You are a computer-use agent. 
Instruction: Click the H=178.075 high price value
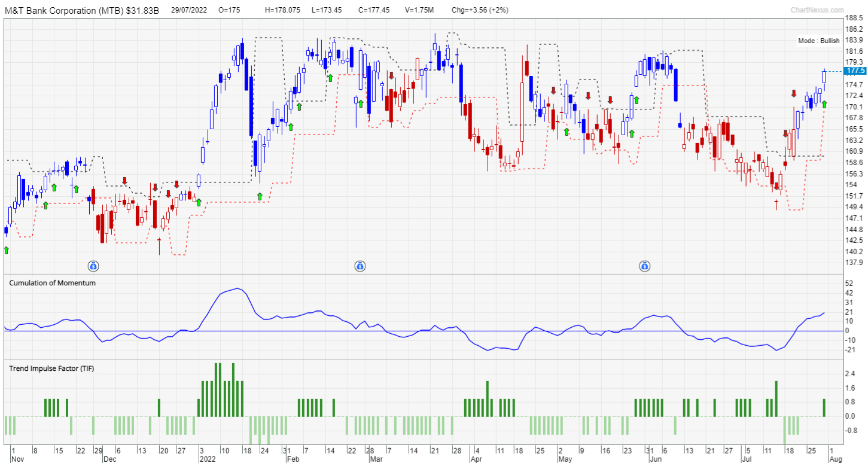click(x=282, y=10)
